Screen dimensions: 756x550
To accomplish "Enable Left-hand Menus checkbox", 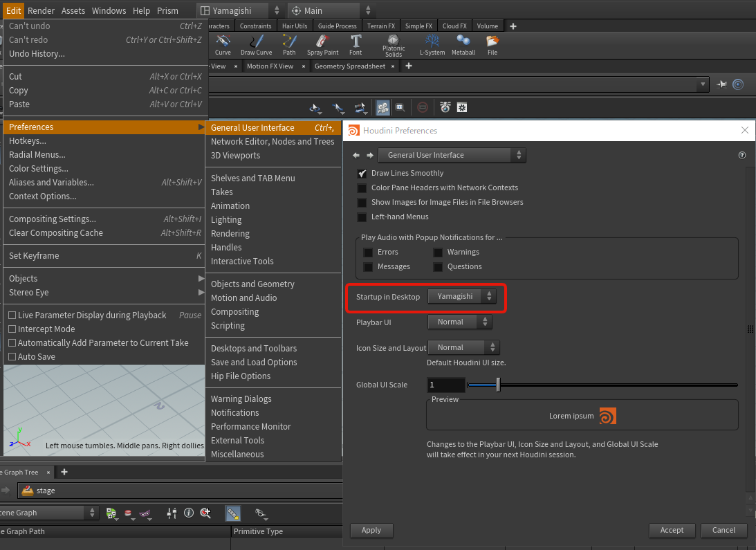I will coord(362,217).
